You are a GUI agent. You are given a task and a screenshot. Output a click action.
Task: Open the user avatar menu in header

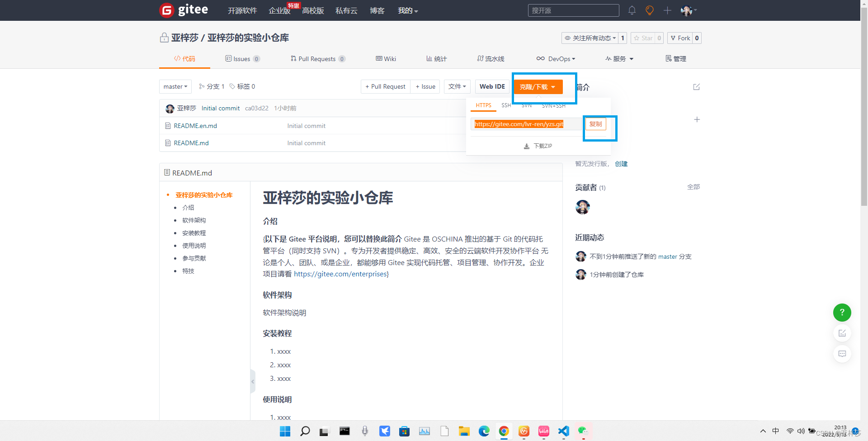[689, 10]
